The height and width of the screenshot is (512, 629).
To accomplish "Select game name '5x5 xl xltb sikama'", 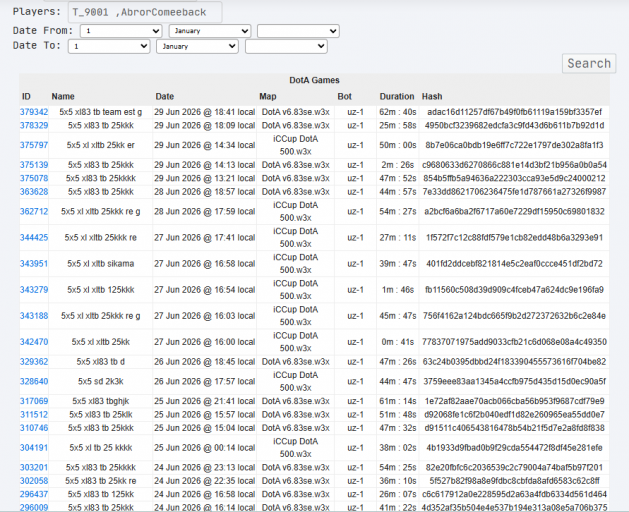I will 101,263.
